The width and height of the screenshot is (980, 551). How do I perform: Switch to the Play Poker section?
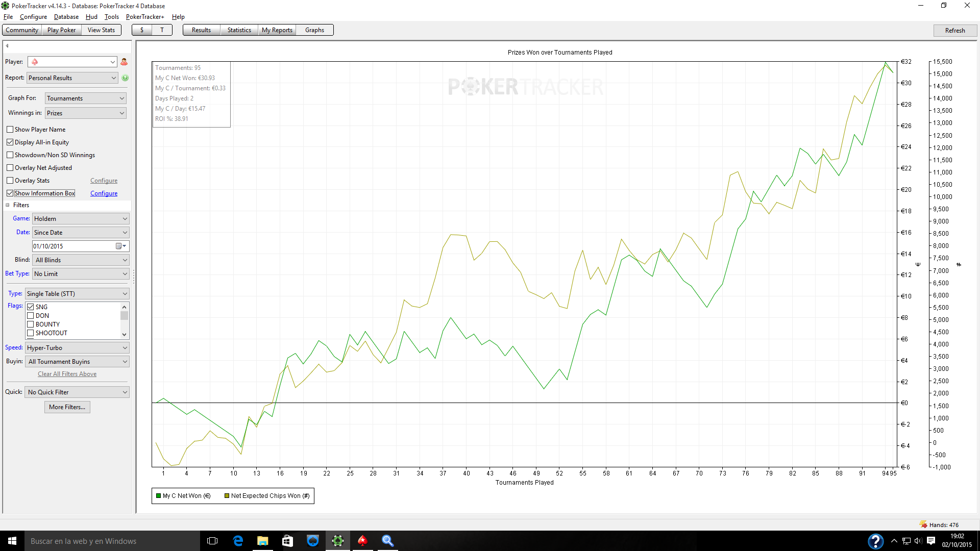point(61,30)
